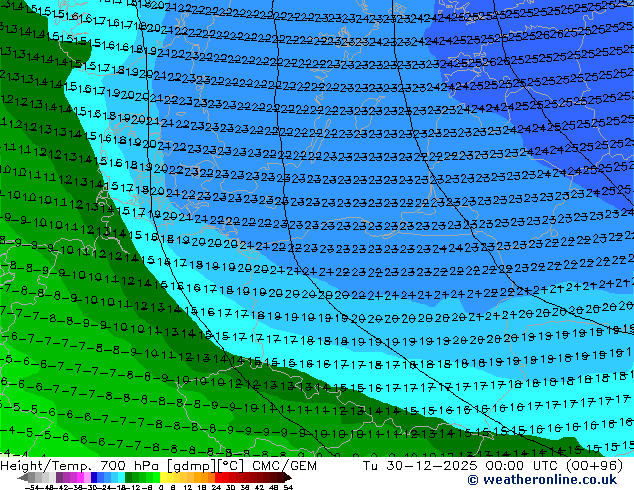Click the cyan swatch near -18 on the legend
Screen dimensions: 634x490
(121, 477)
